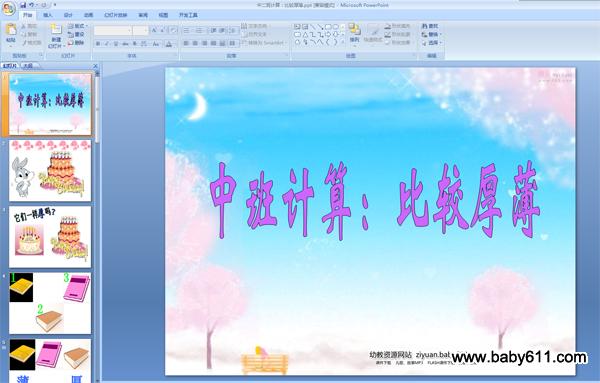This screenshot has width=600, height=383.
Task: Open the Replace (替换) dropdown
Action: 432,34
